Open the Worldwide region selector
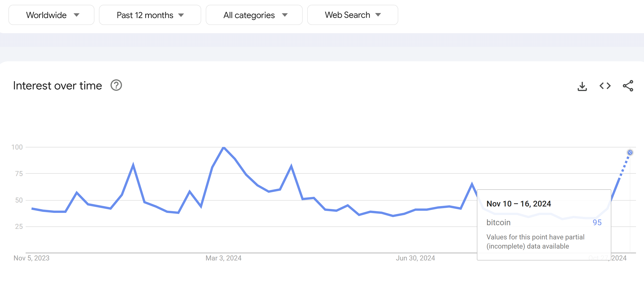This screenshot has height=292, width=644. (x=51, y=15)
